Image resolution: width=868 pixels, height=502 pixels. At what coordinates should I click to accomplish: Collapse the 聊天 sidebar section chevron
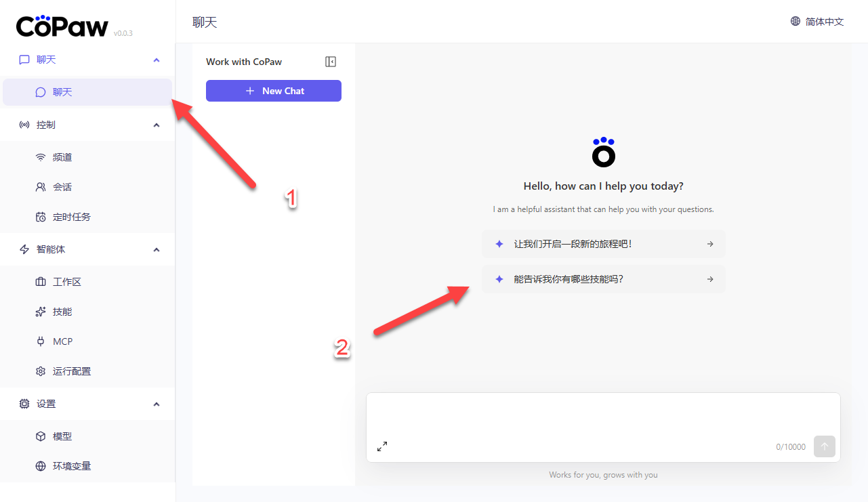point(157,60)
